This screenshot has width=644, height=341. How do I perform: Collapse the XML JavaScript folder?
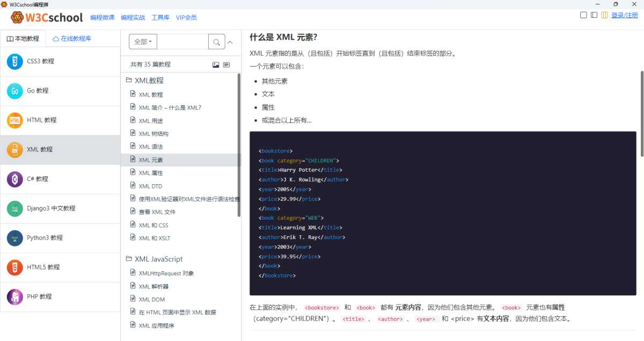point(129,259)
